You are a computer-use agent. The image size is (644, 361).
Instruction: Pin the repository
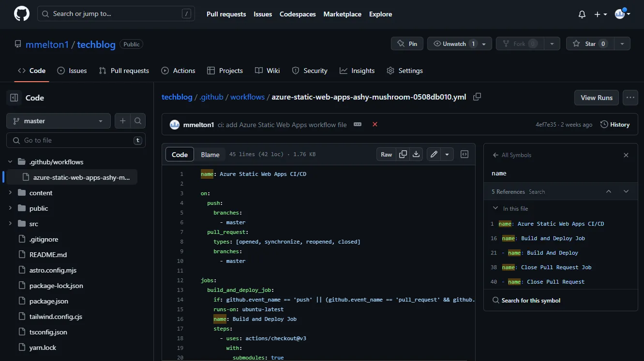point(407,43)
